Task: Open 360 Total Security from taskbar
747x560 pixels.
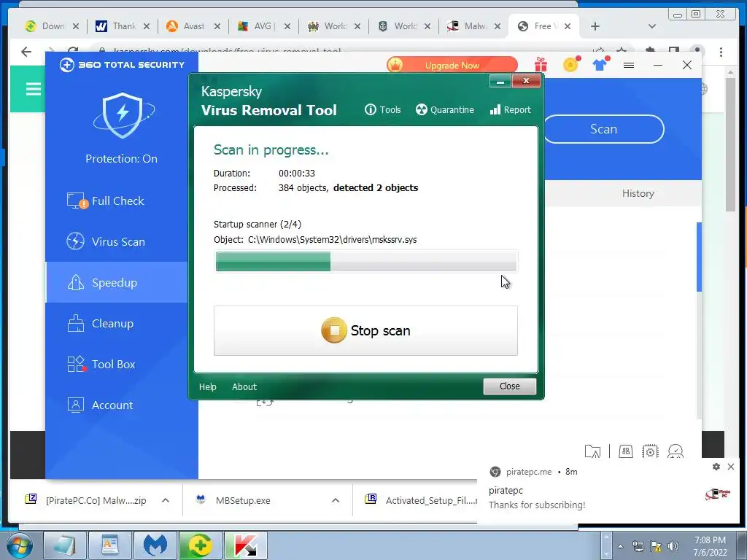Action: 200,545
